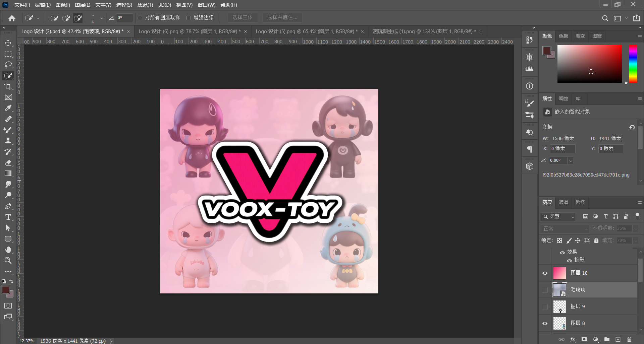Select the Hand tool
The height and width of the screenshot is (344, 644).
pos(8,250)
